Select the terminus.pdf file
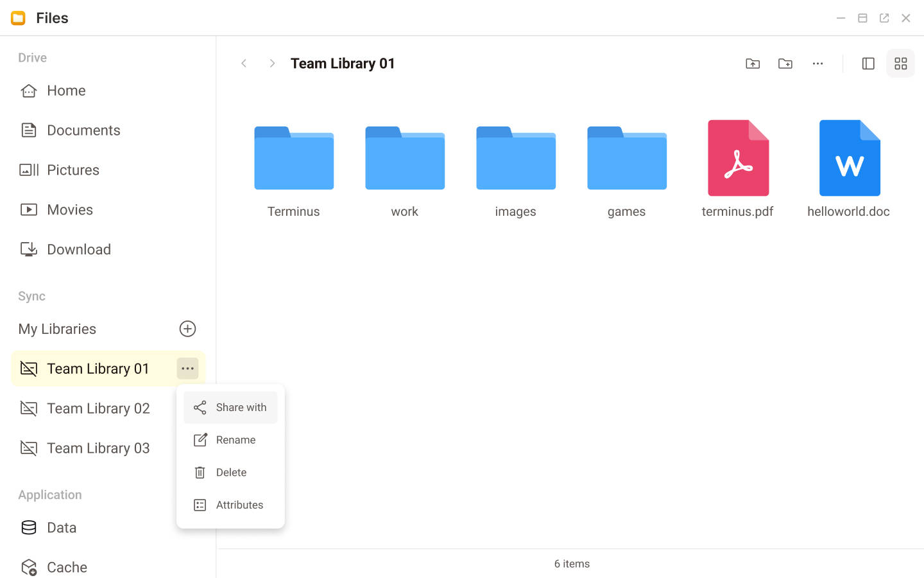 [738, 170]
